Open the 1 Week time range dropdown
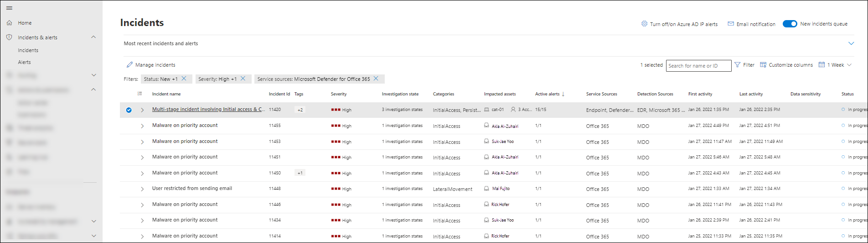Image resolution: width=868 pixels, height=243 pixels. click(836, 65)
